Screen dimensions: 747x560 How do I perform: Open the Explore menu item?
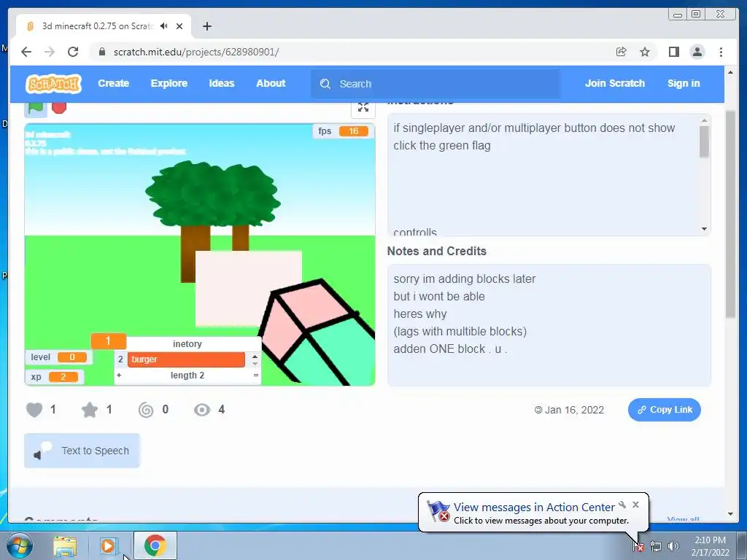click(x=169, y=83)
